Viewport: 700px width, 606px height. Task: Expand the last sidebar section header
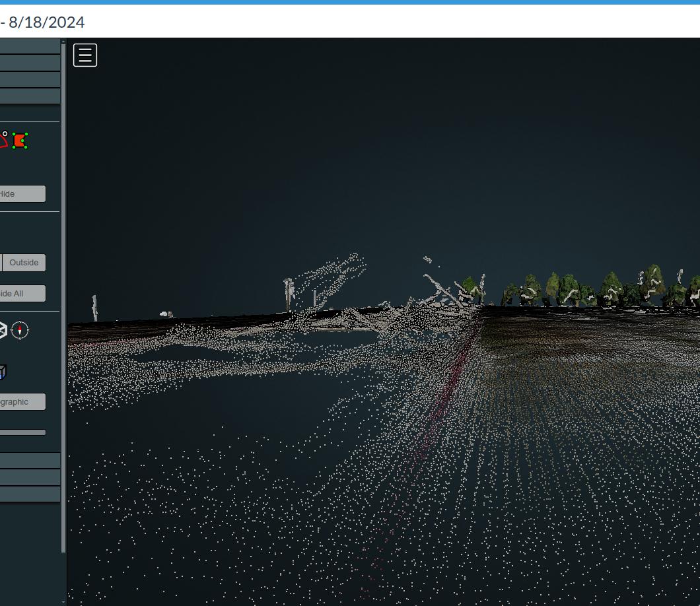30,494
